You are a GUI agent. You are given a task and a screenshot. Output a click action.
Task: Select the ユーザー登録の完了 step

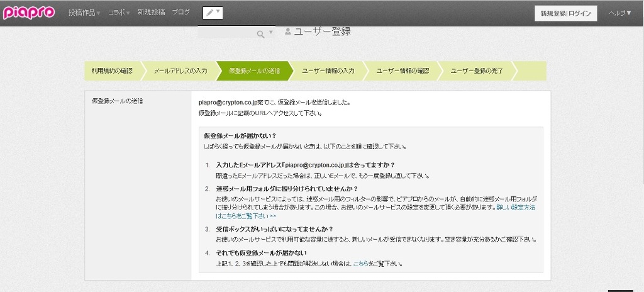coord(477,70)
